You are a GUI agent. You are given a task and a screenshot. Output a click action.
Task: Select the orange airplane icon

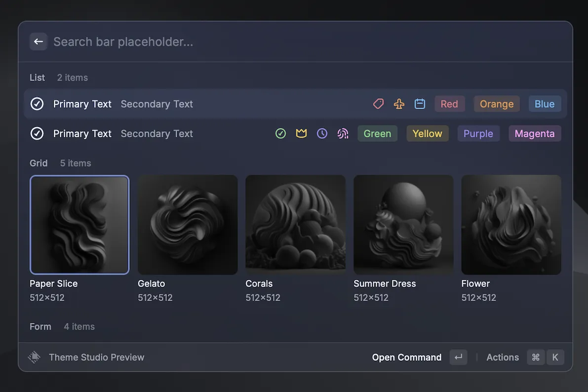point(399,104)
